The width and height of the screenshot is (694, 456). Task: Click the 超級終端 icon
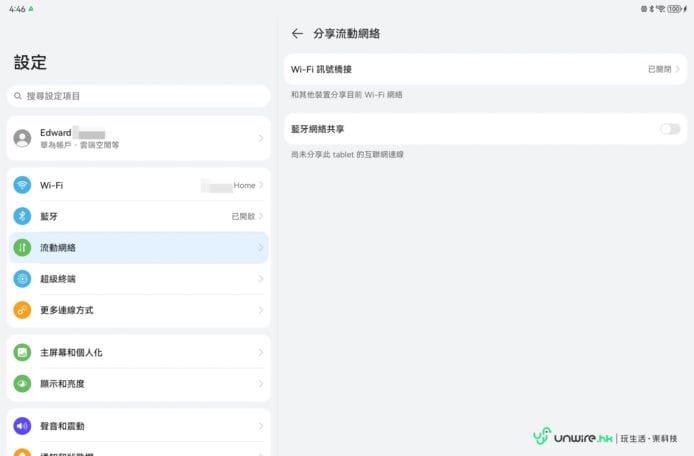(22, 279)
